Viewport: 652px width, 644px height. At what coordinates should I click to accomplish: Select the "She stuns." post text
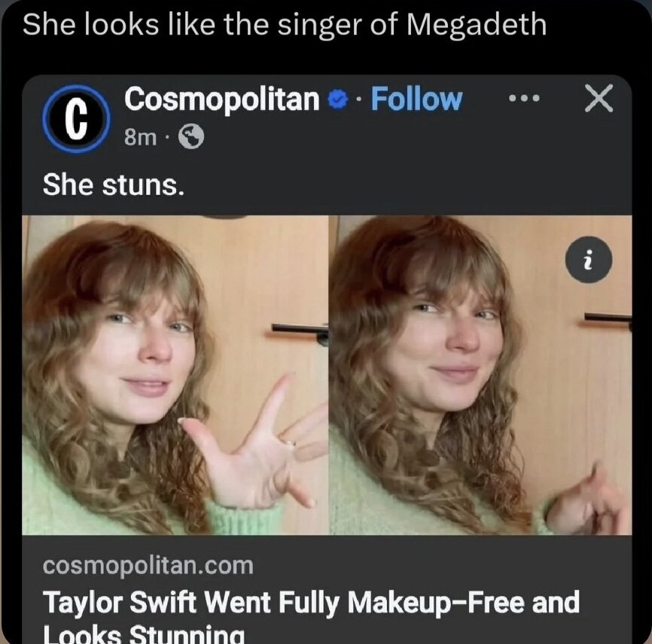click(x=113, y=183)
